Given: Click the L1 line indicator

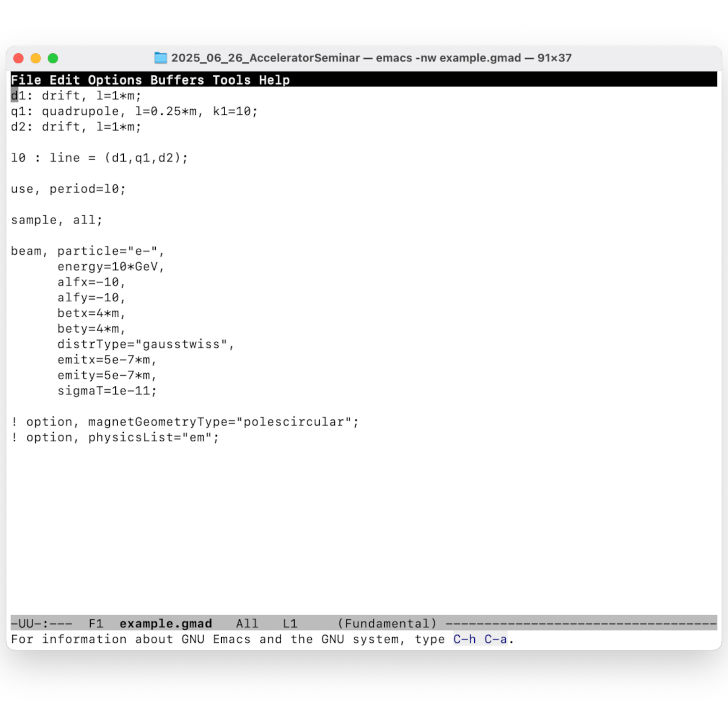Looking at the screenshot, I should 290,623.
